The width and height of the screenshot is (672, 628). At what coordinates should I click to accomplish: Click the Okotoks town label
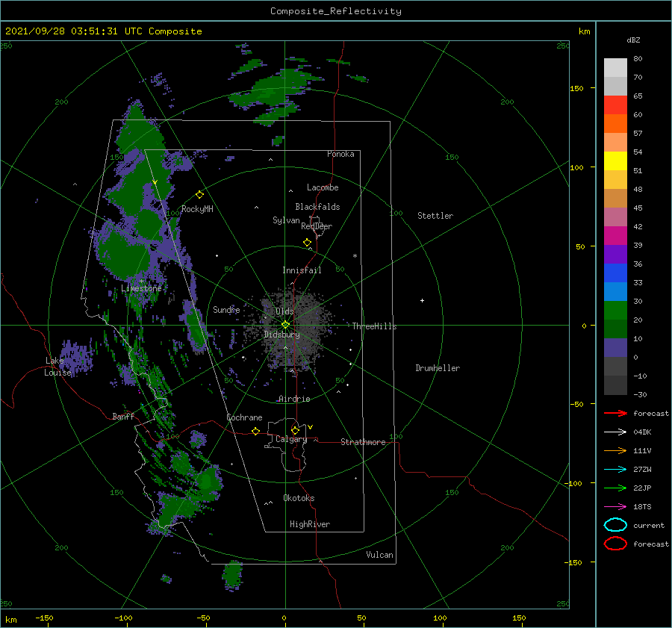299,498
